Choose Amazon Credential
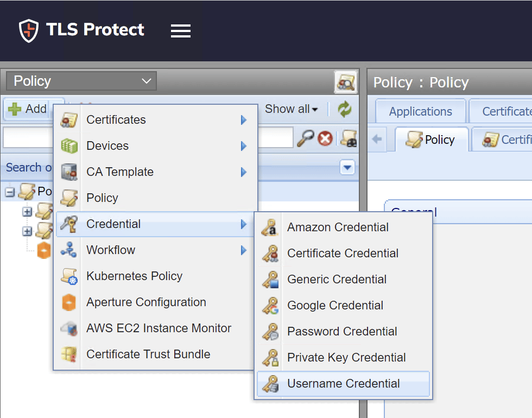The width and height of the screenshot is (532, 418). click(343, 227)
